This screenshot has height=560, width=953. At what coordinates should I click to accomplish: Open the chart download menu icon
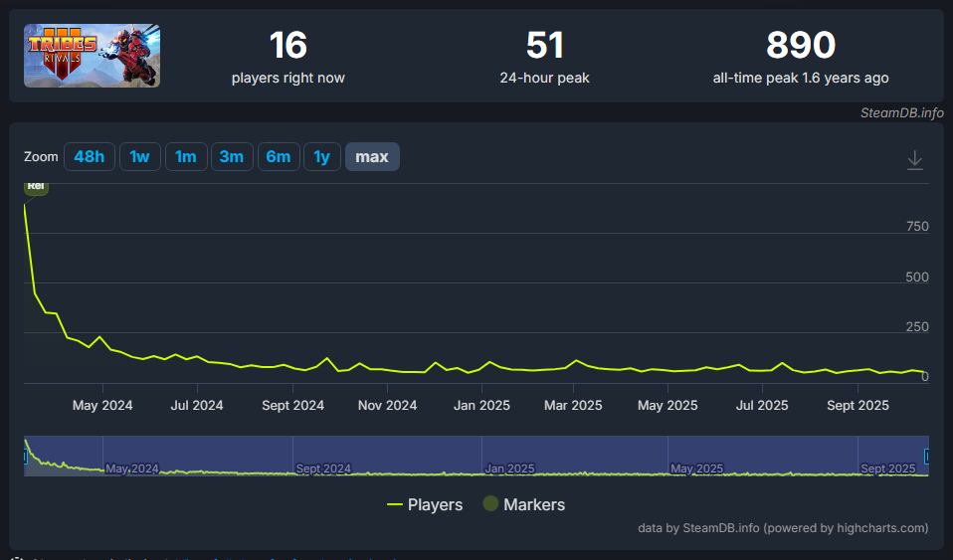pos(915,160)
